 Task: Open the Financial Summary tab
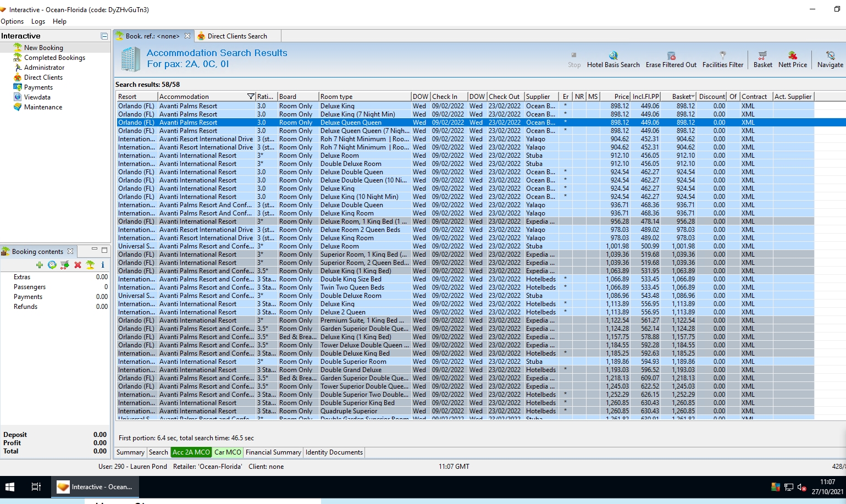click(273, 452)
